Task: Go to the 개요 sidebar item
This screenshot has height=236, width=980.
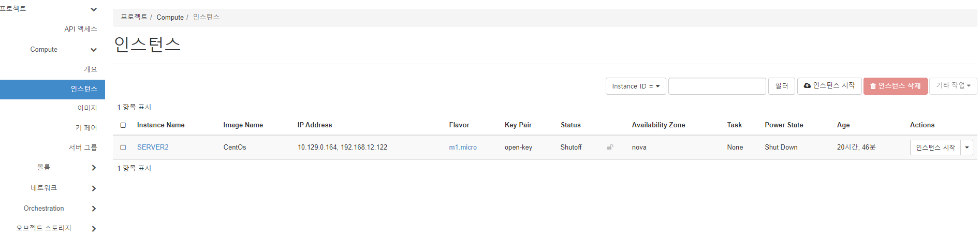Action: coord(91,69)
